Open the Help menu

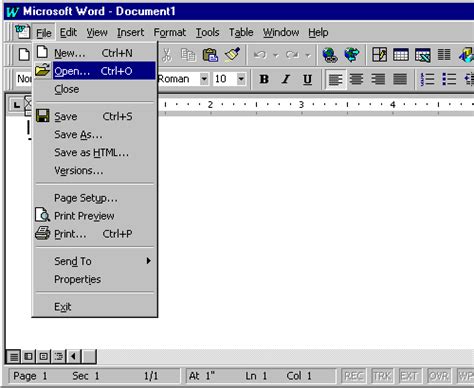click(318, 32)
